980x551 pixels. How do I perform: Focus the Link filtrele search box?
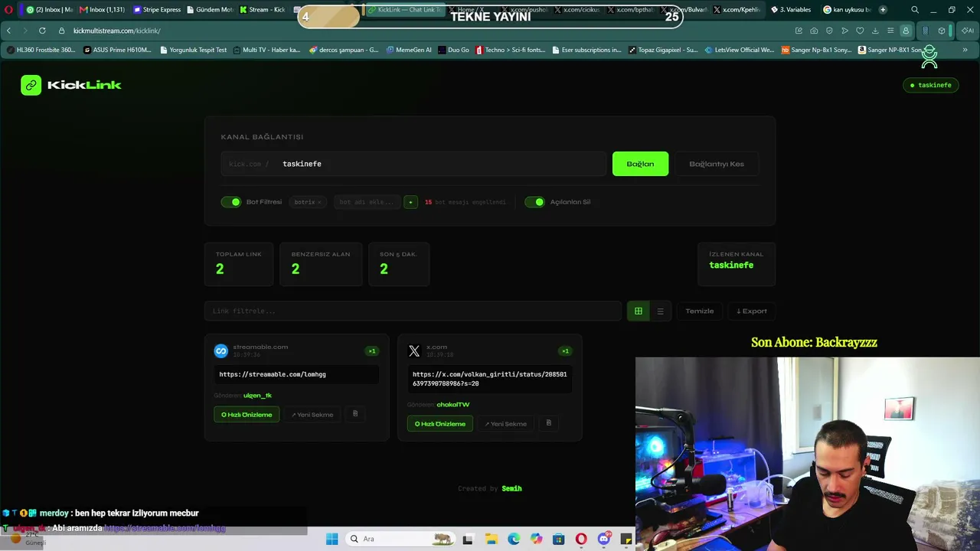pos(413,311)
